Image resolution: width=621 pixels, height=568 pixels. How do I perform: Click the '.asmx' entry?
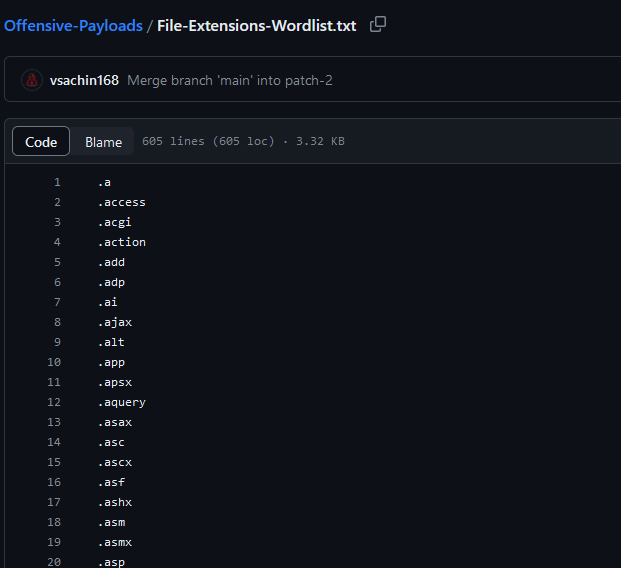[x=115, y=542]
